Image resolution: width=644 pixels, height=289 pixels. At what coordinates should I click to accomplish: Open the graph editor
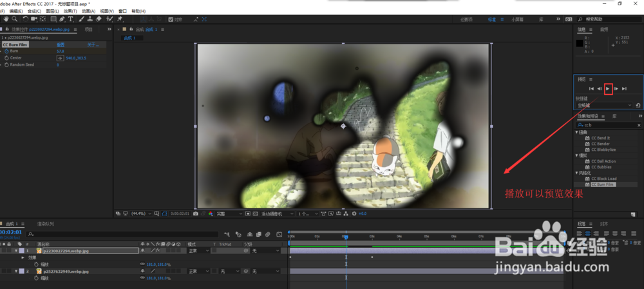coord(279,235)
